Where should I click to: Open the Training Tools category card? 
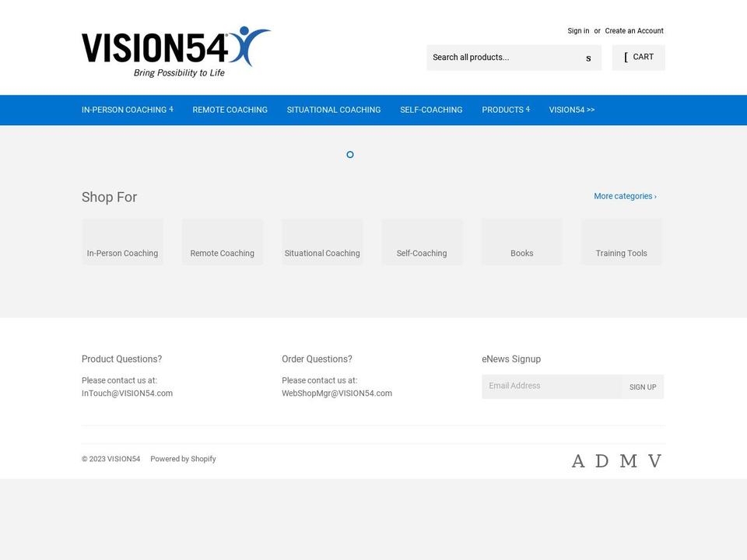pos(622,242)
